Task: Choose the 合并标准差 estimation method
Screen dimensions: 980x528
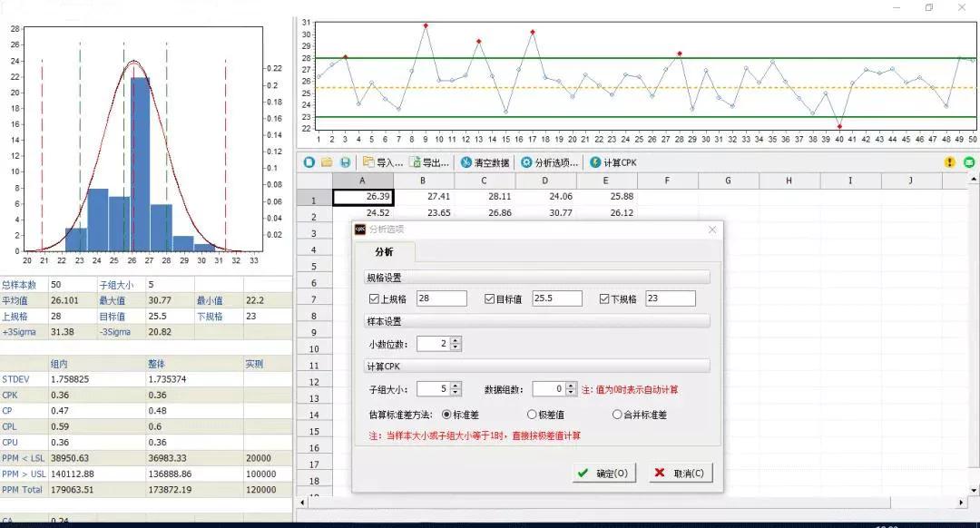Action: point(618,414)
